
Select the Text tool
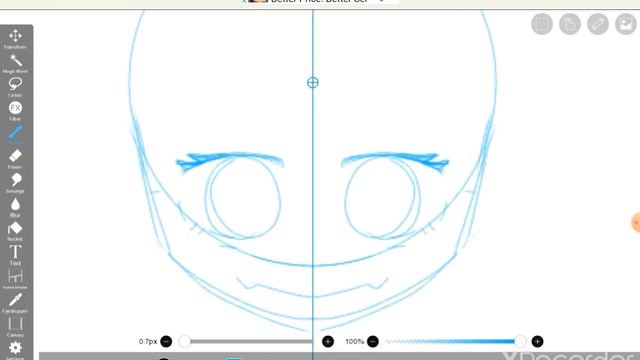16,255
